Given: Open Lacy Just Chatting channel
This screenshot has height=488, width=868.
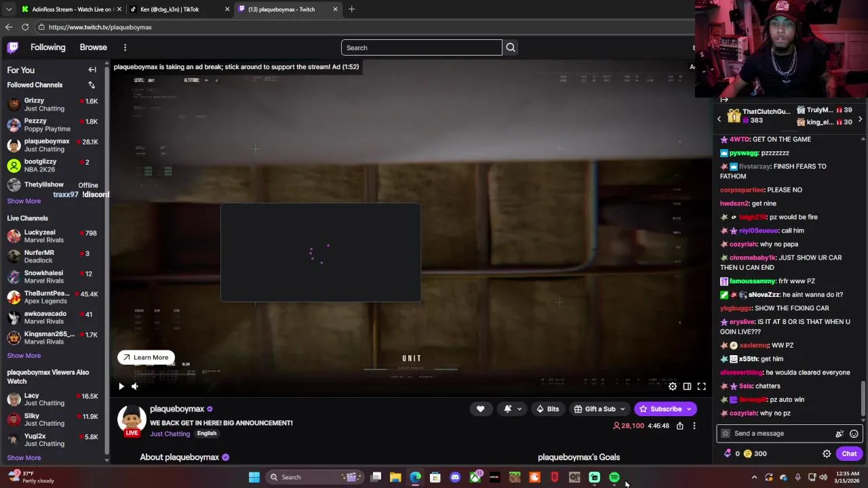Looking at the screenshot, I should click(x=53, y=399).
